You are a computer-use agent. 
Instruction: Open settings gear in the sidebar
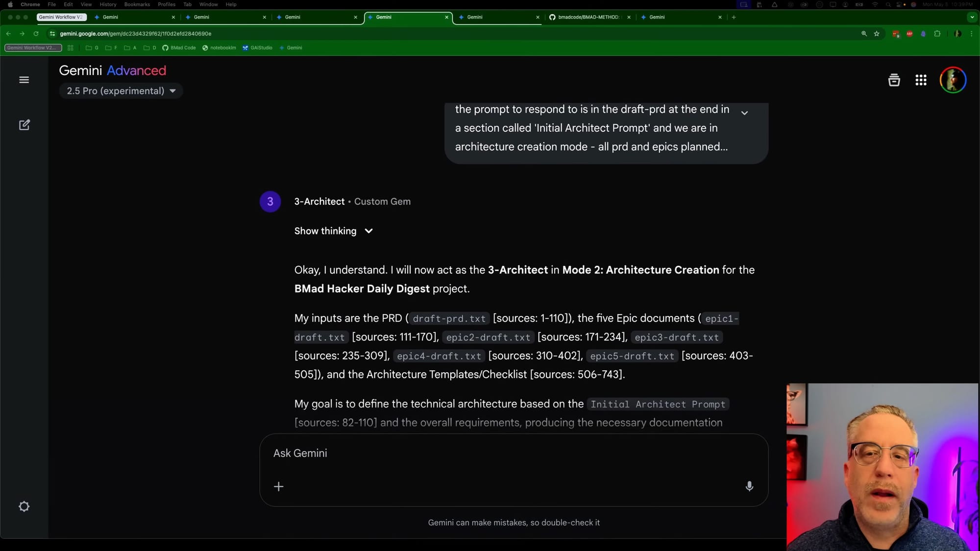click(x=24, y=506)
